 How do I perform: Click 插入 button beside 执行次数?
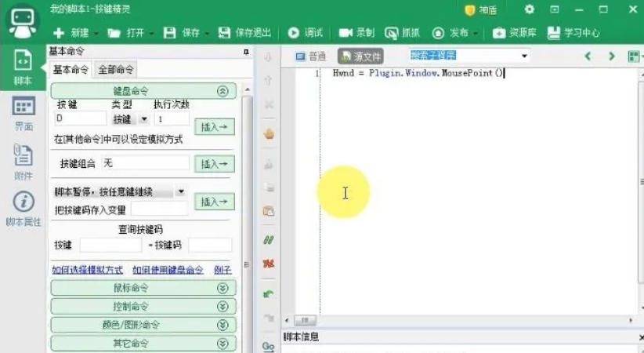coord(215,127)
